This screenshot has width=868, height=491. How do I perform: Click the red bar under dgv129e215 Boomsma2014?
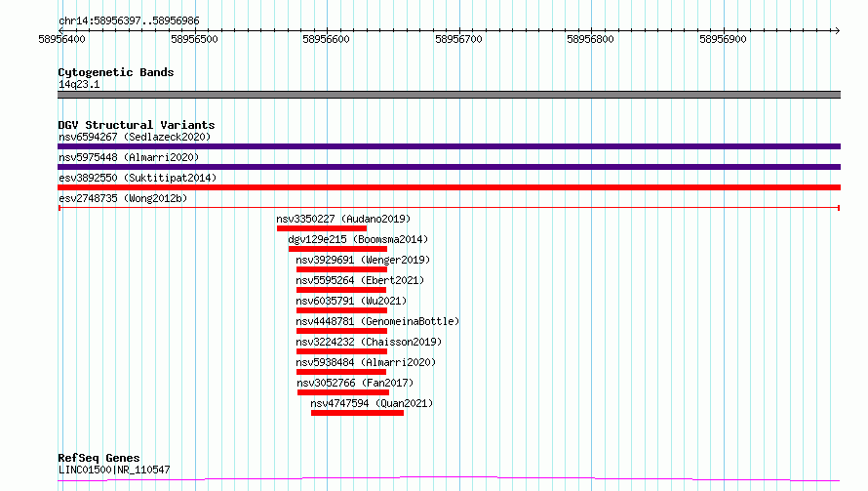click(337, 249)
